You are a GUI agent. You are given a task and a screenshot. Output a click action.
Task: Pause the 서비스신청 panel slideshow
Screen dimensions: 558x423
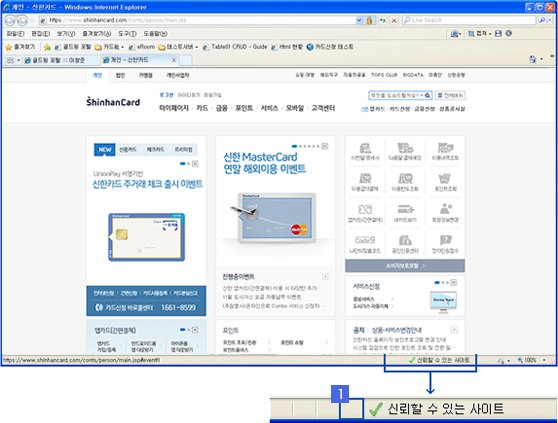point(454,282)
